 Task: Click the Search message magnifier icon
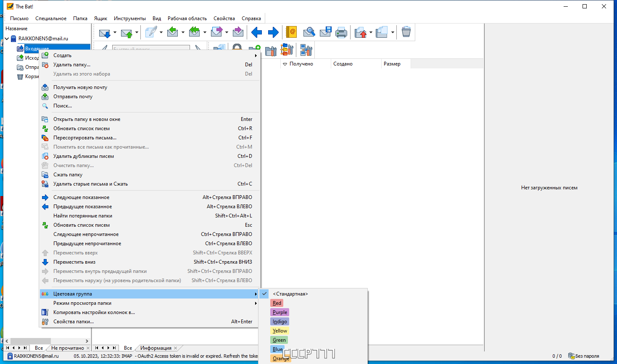[x=309, y=32]
